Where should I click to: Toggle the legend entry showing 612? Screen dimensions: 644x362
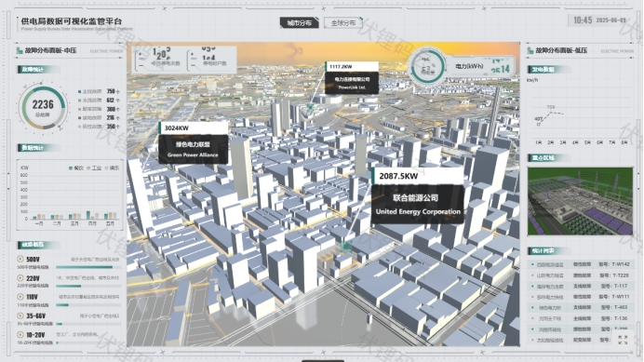click(99, 101)
